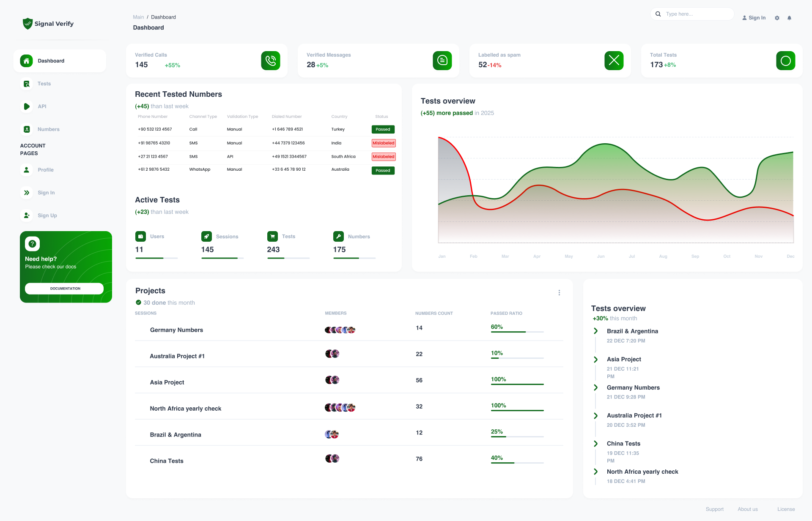This screenshot has width=812, height=521.
Task: Expand the China Tests timeline chevron
Action: click(595, 443)
